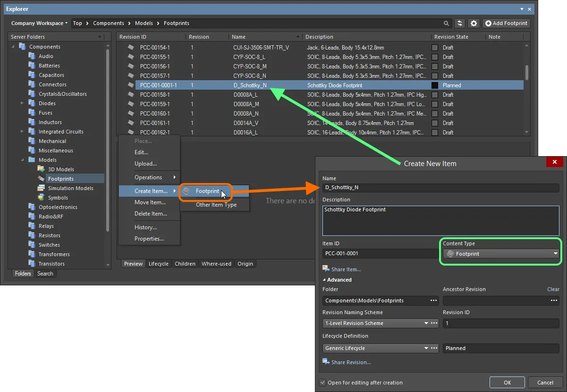Click the Share Revision icon
This screenshot has height=392, width=567.
326,362
